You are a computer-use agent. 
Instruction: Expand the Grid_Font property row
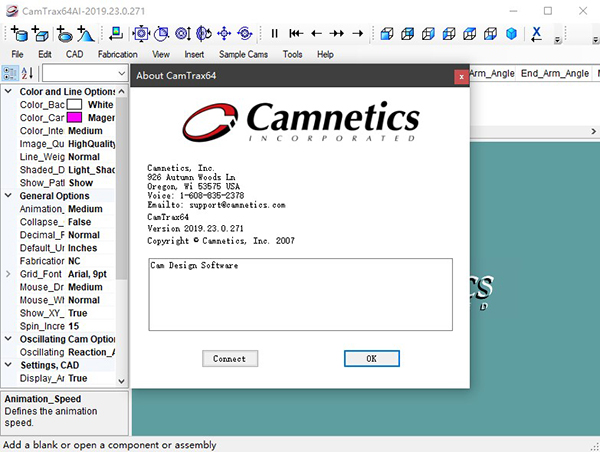(10, 274)
